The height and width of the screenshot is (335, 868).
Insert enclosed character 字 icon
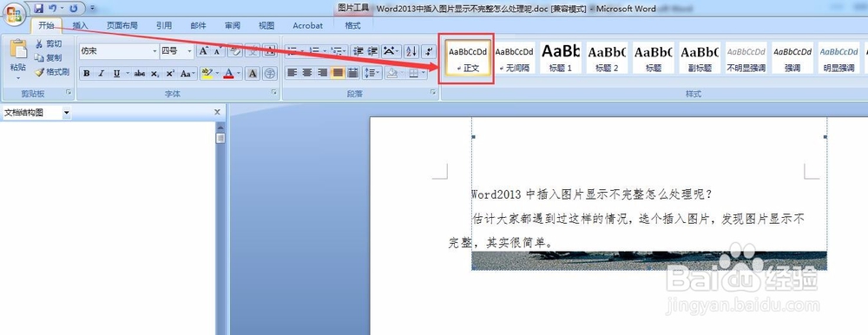(x=270, y=74)
